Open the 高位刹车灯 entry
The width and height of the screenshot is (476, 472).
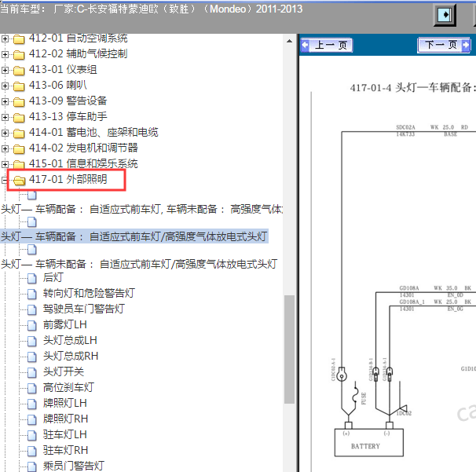coord(68,388)
